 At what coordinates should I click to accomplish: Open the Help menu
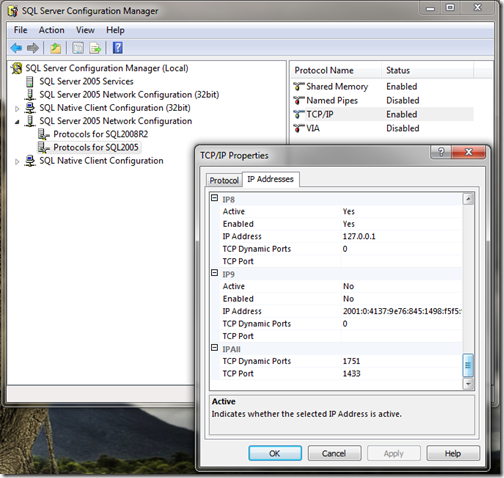click(x=115, y=30)
